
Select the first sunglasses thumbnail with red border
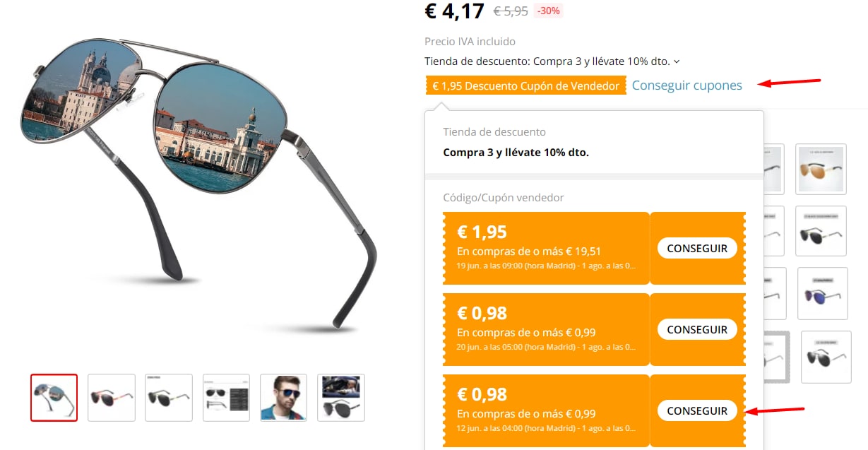tap(54, 398)
